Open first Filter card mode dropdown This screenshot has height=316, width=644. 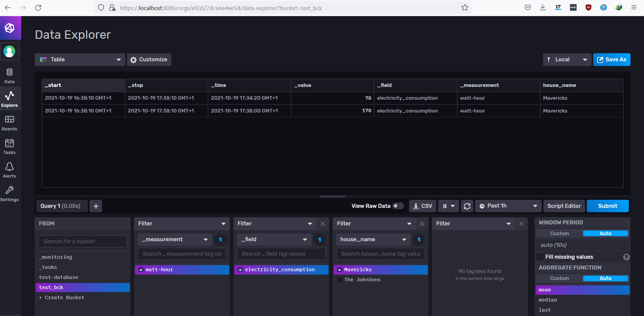click(182, 224)
